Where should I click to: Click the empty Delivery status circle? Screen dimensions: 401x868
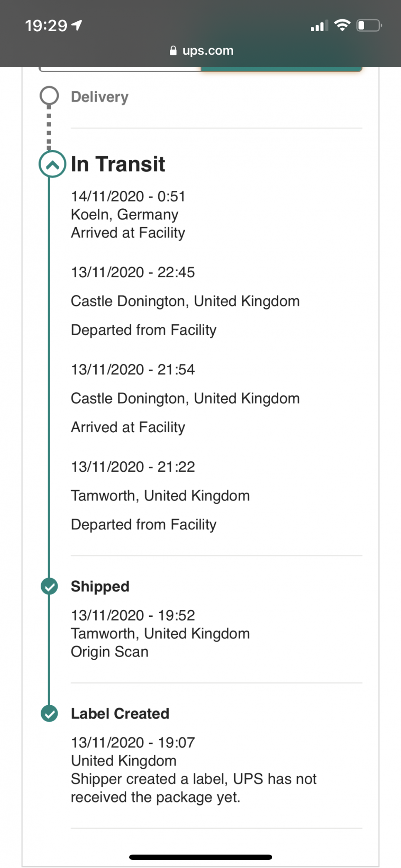49,96
